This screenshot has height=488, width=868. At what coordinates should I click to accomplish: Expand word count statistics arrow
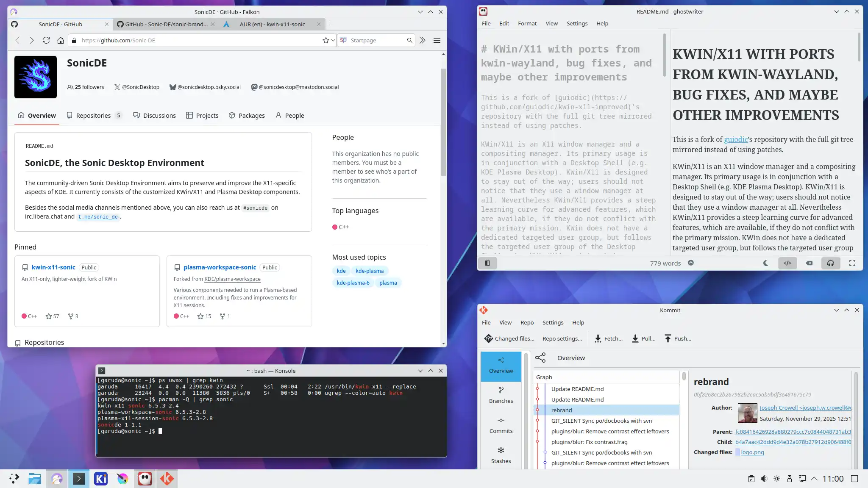pyautogui.click(x=691, y=263)
